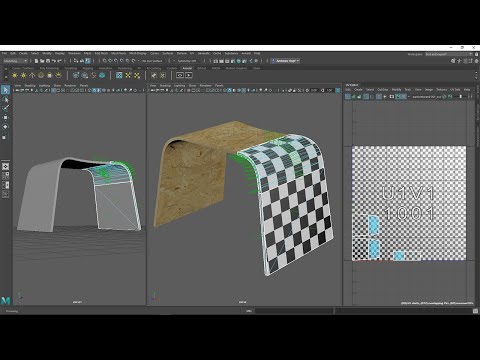Screen dimensions: 480x360
Task: Choose the Lasso Select tool
Action: pos(5,99)
